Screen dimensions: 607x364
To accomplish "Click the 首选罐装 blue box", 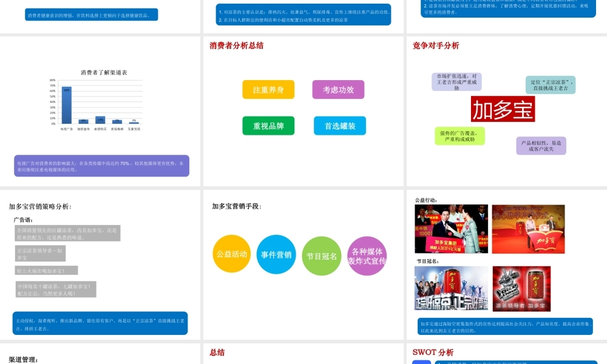I will click(340, 126).
